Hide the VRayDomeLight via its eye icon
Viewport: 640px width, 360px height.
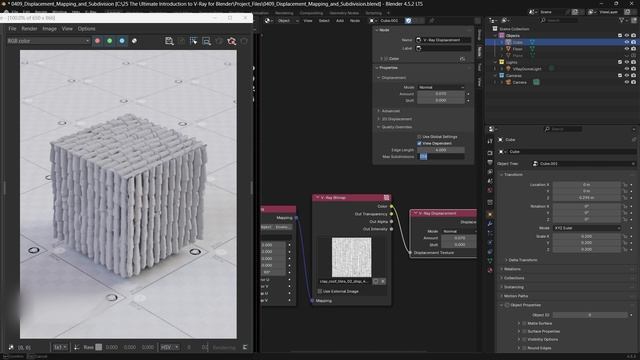pyautogui.click(x=627, y=69)
